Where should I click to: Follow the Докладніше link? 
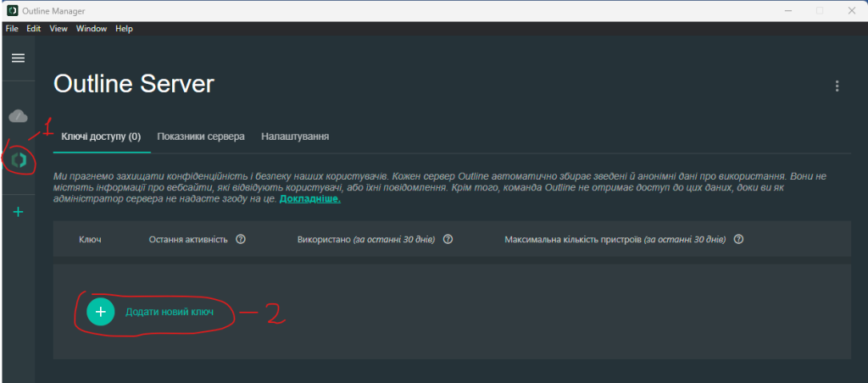[309, 199]
